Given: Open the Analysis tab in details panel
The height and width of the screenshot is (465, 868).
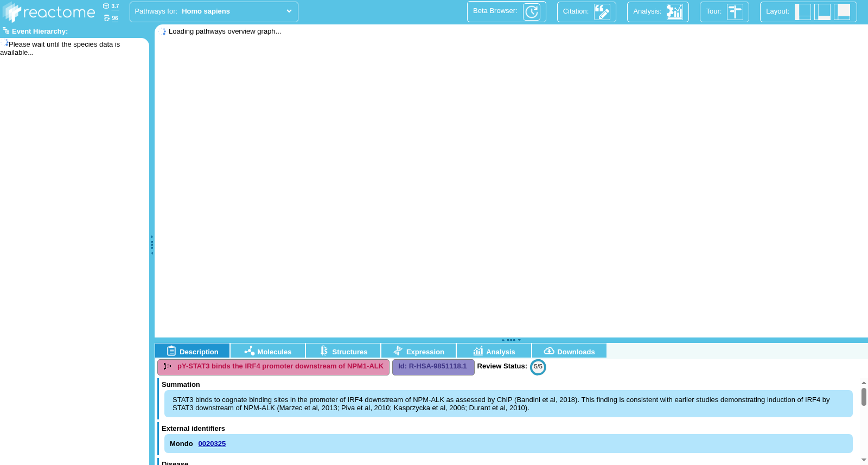Looking at the screenshot, I should pyautogui.click(x=494, y=351).
